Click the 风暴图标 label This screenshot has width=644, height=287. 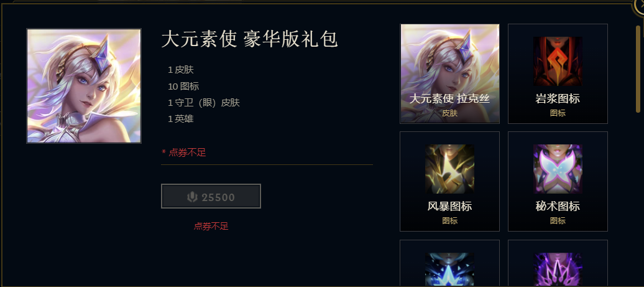[449, 206]
